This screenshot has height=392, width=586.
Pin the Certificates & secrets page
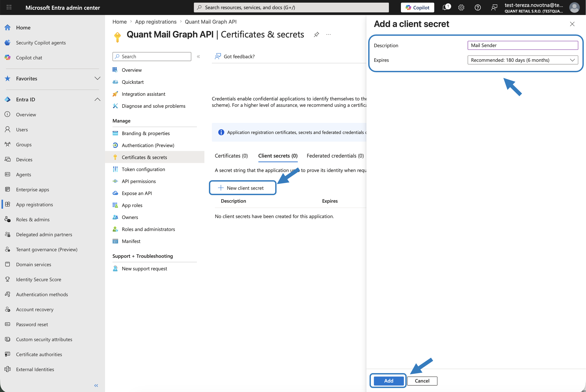317,34
